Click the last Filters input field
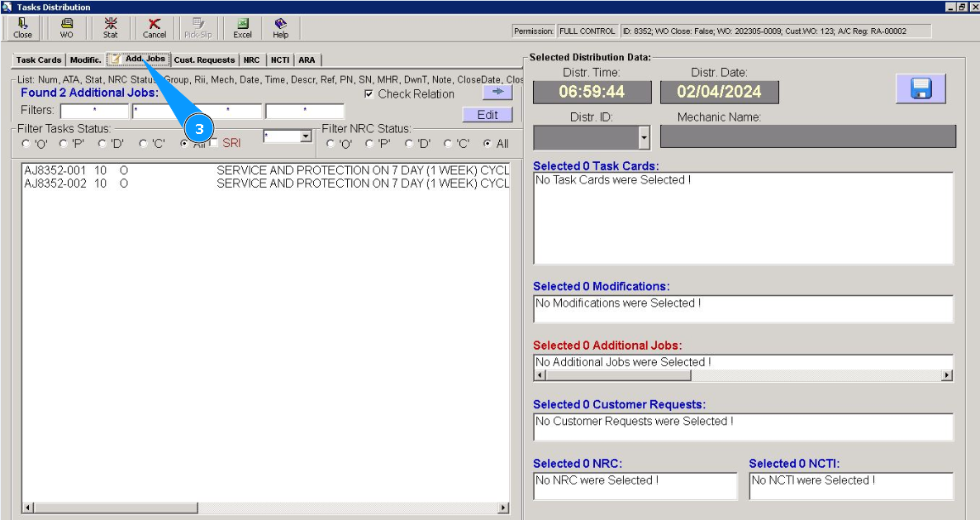 click(x=305, y=112)
